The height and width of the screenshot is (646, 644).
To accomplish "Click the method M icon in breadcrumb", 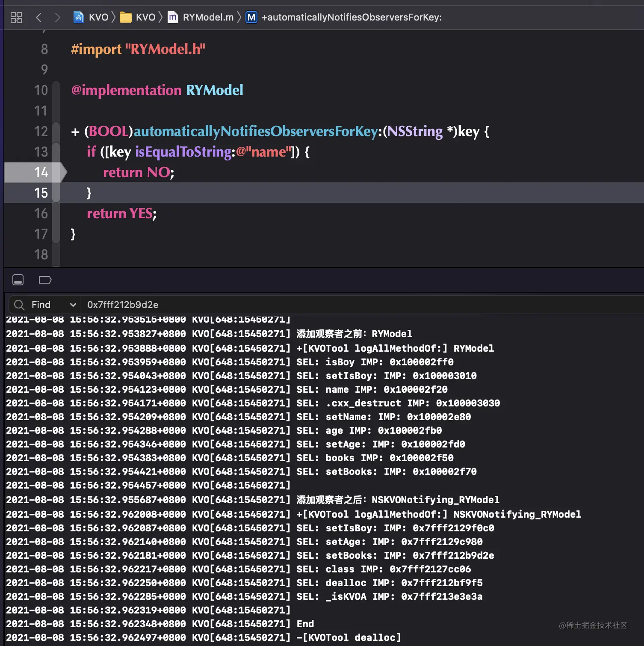I will [251, 17].
